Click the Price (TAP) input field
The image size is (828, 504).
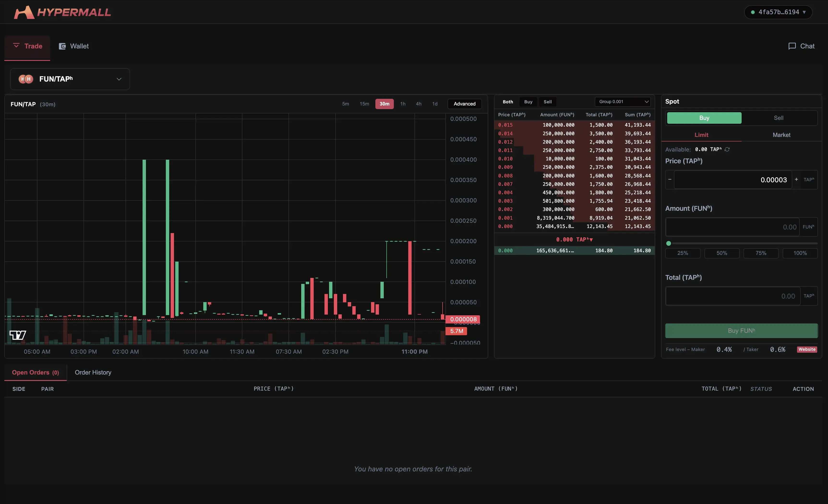pyautogui.click(x=732, y=180)
